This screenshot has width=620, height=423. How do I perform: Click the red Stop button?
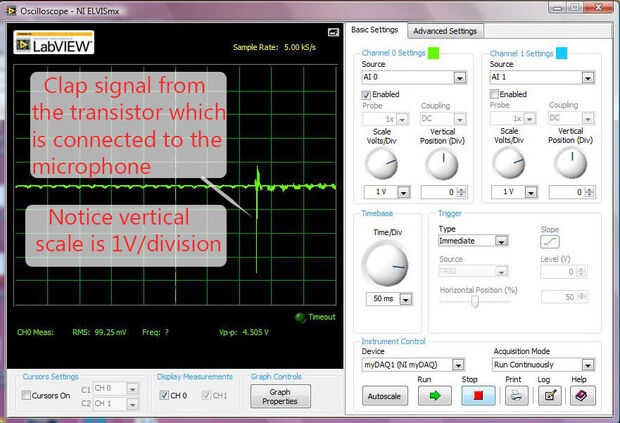coord(478,396)
